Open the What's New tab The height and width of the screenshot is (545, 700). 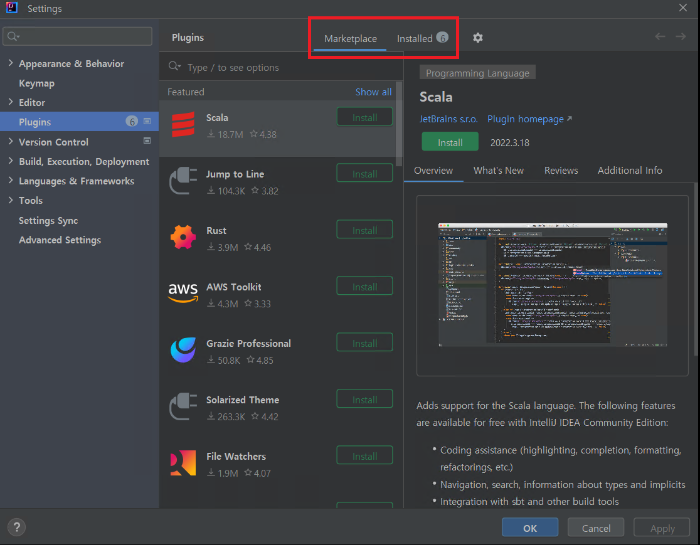[498, 171]
